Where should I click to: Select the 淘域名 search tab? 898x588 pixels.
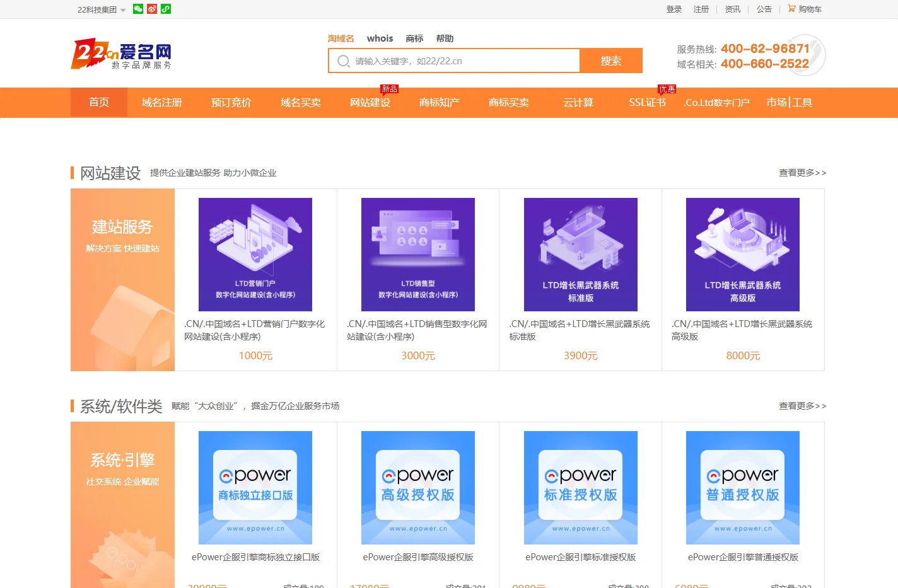[x=341, y=38]
